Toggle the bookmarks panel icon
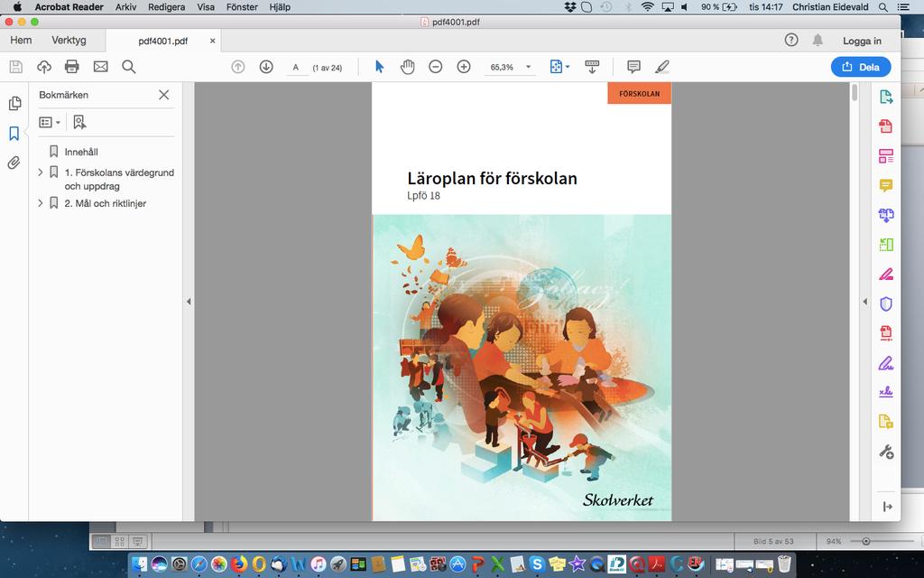The image size is (924, 578). (x=14, y=134)
